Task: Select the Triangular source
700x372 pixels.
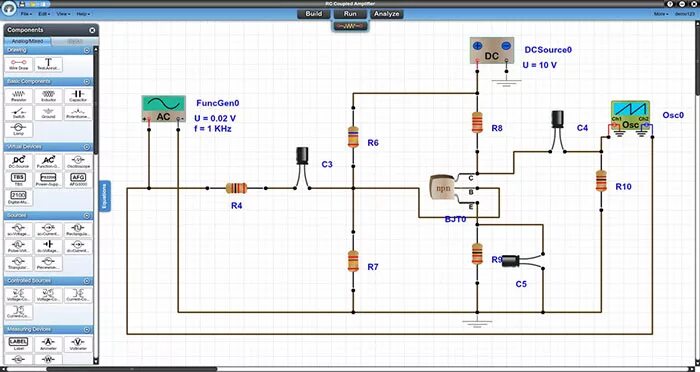Action: (19, 263)
